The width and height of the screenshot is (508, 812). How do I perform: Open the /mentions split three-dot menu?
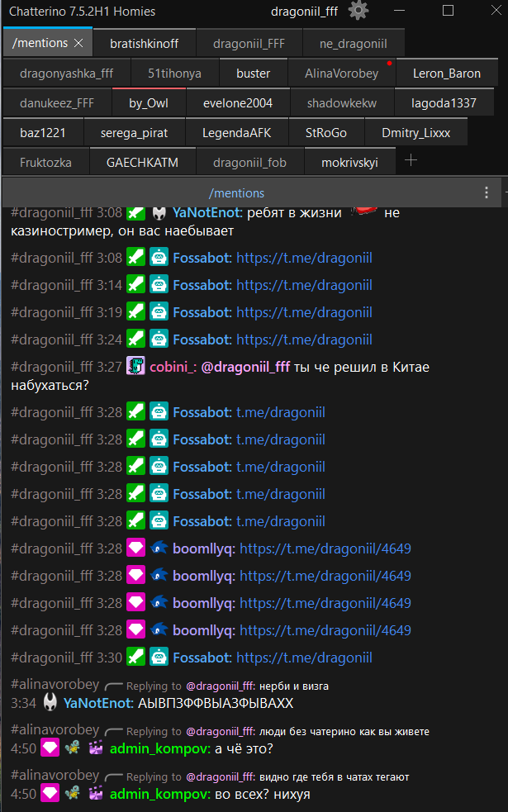coord(487,192)
